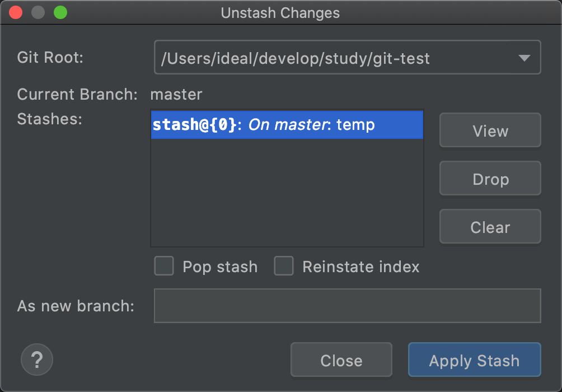Viewport: 562px width, 392px height.
Task: Focus the As new branch text field
Action: [347, 306]
